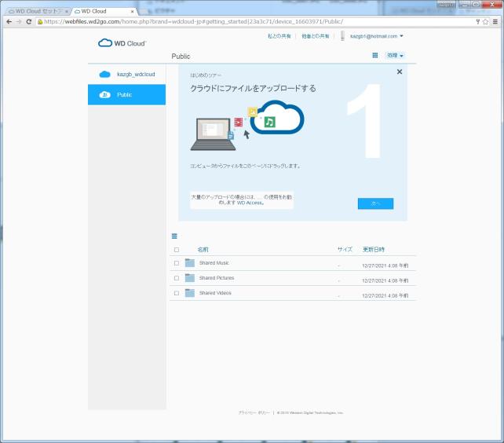Open the Shared Videos folder name
Viewport: 504px width, 443px height.
(215, 293)
